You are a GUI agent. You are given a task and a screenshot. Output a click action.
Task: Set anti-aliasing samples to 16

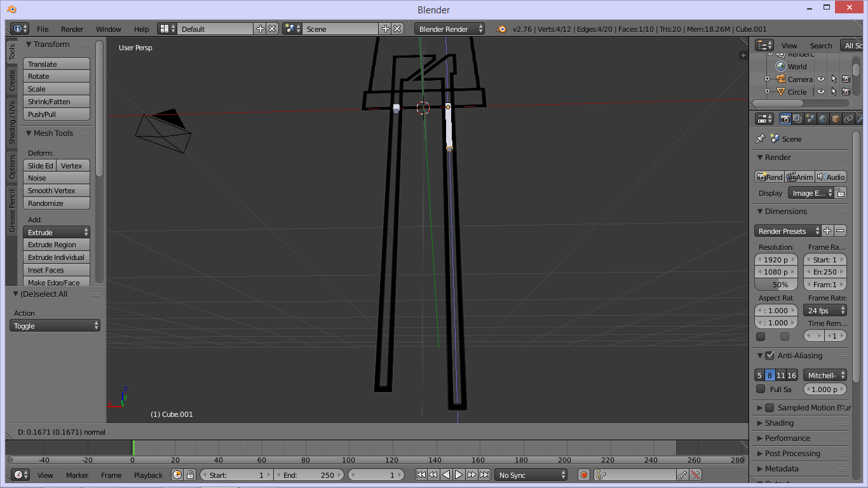point(792,375)
